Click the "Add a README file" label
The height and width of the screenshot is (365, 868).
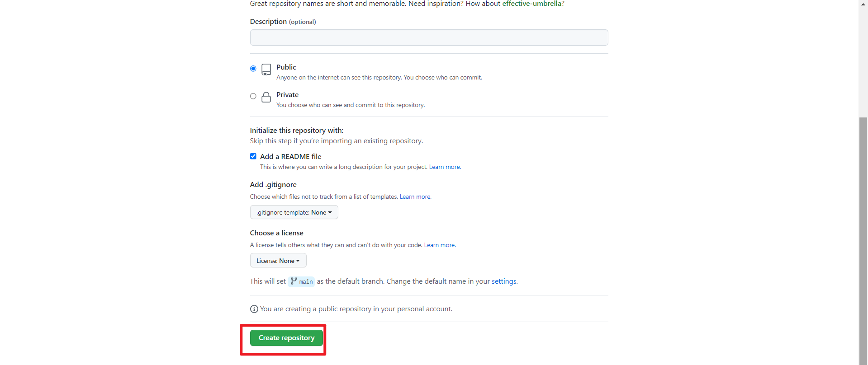291,156
